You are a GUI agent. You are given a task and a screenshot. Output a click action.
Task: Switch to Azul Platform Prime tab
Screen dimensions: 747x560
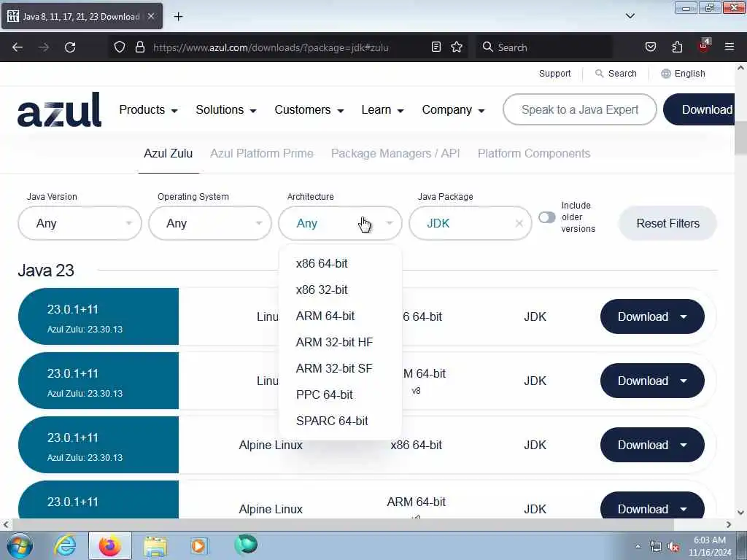pos(262,153)
